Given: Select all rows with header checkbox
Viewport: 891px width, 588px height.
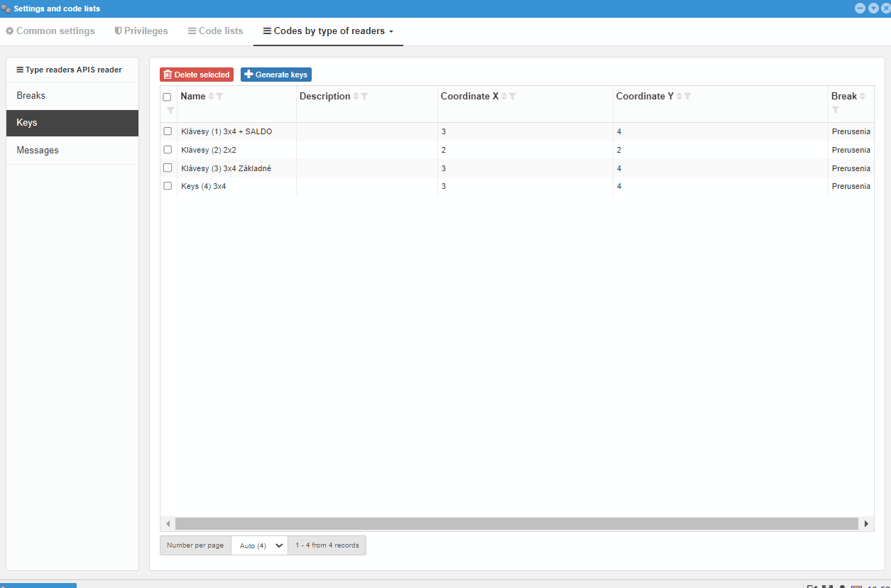Looking at the screenshot, I should point(168,97).
